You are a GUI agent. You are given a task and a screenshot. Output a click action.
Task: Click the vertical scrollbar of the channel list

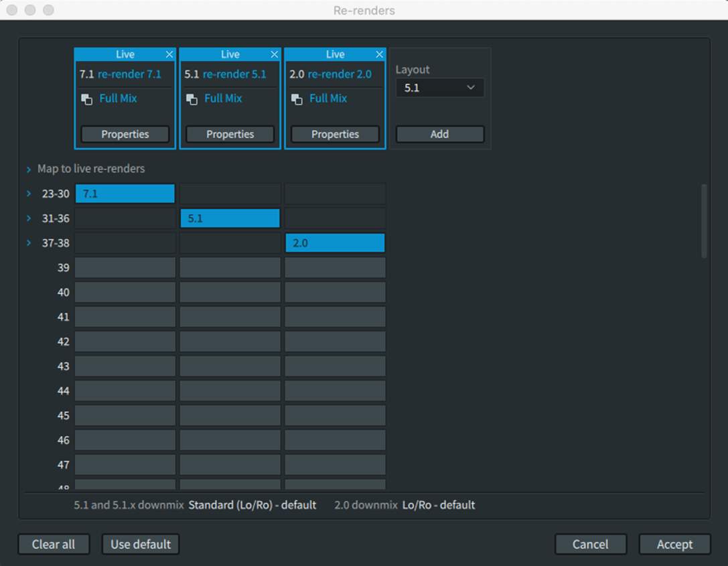click(x=704, y=221)
